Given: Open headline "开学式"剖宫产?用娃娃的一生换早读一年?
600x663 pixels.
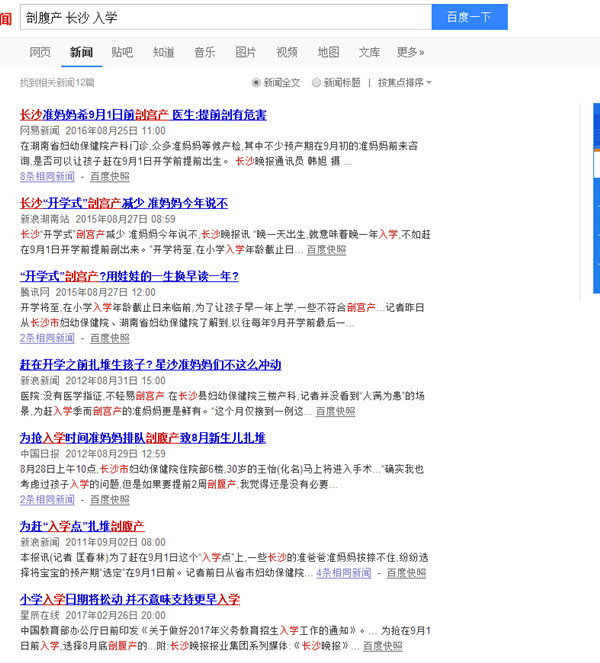Looking at the screenshot, I should pyautogui.click(x=129, y=276).
